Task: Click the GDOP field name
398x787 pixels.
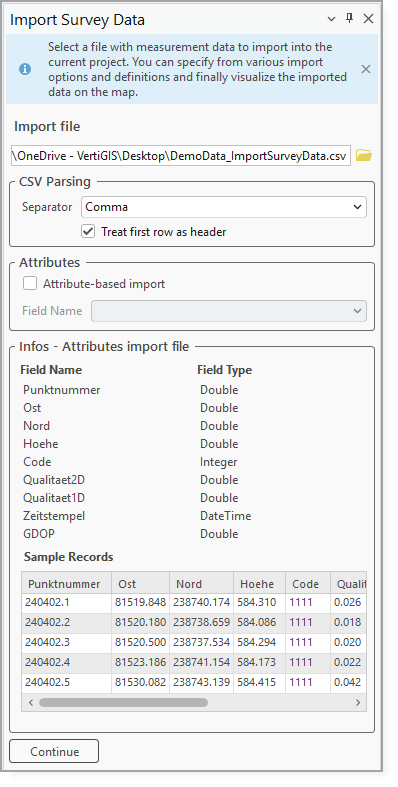Action: pyautogui.click(x=39, y=534)
